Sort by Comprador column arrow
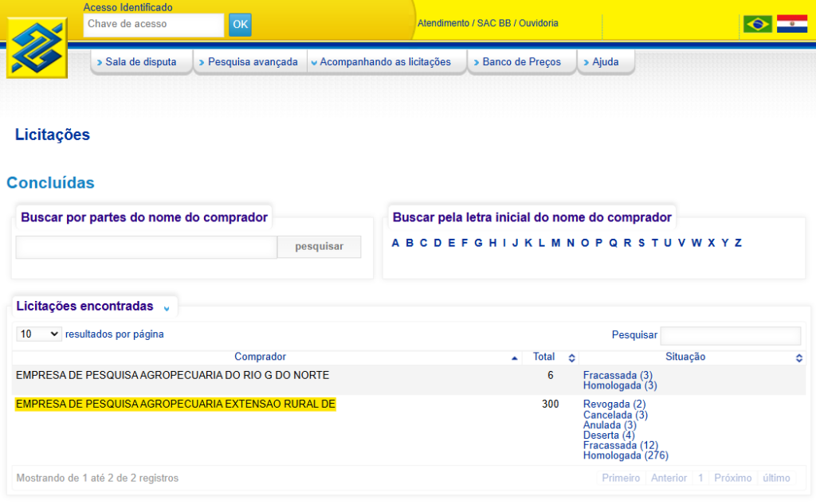 click(x=514, y=358)
